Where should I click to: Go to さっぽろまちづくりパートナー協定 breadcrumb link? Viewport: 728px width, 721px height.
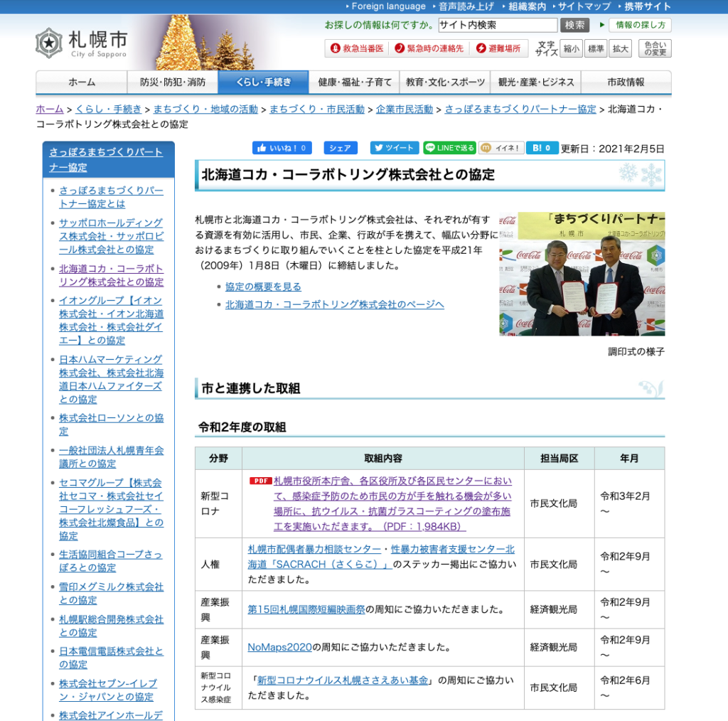pos(520,109)
